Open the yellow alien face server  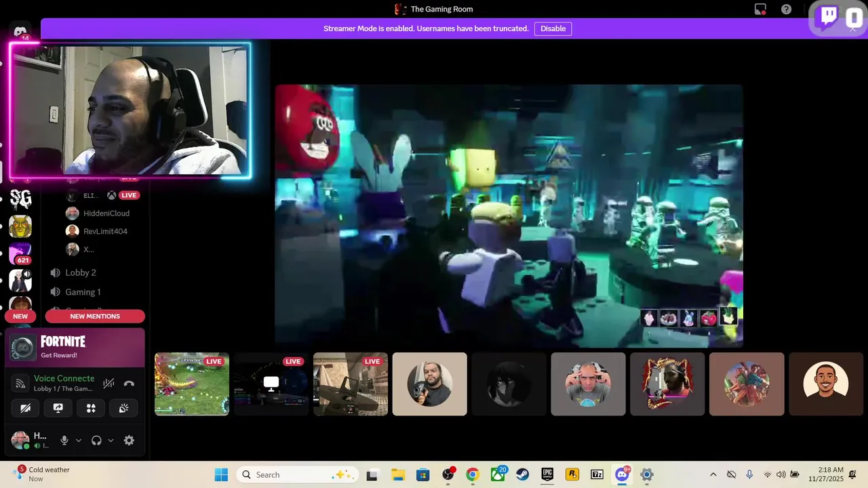click(20, 226)
